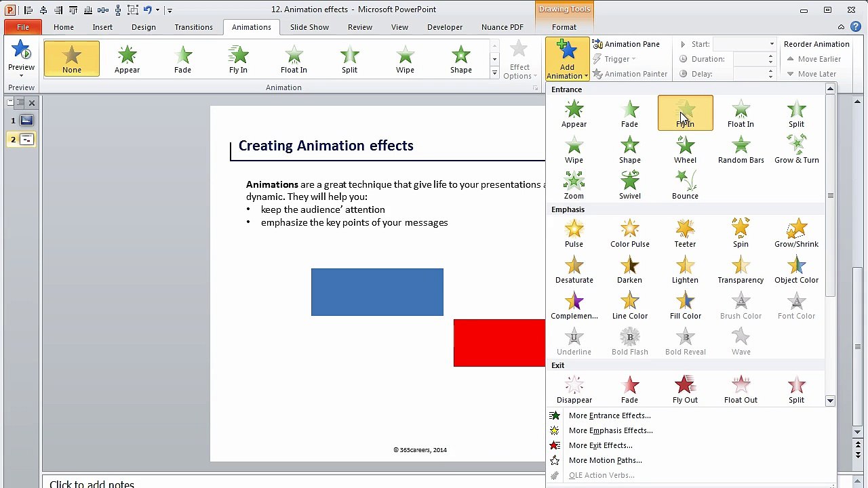Apply the Swivel entrance effect
The width and height of the screenshot is (868, 488).
point(629,185)
